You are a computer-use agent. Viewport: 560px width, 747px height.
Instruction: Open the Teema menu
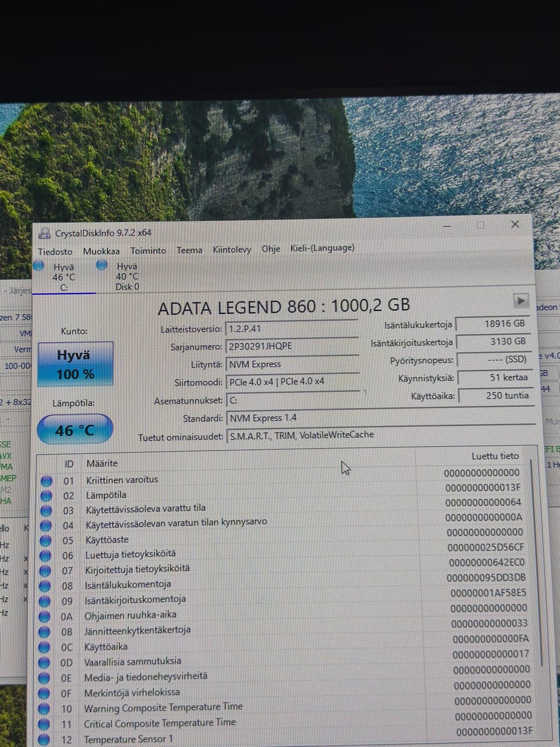tap(190, 250)
